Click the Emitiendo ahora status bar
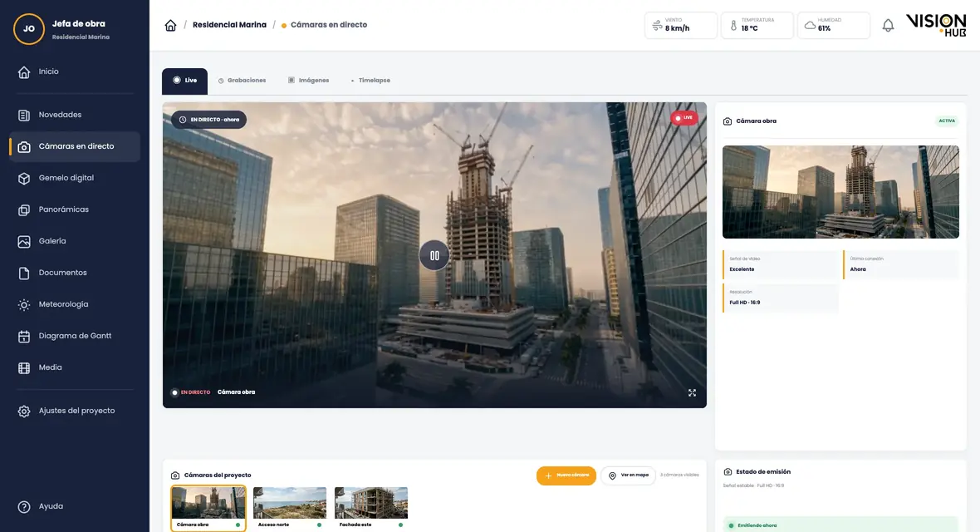Viewport: 980px width, 532px height. tap(840, 525)
